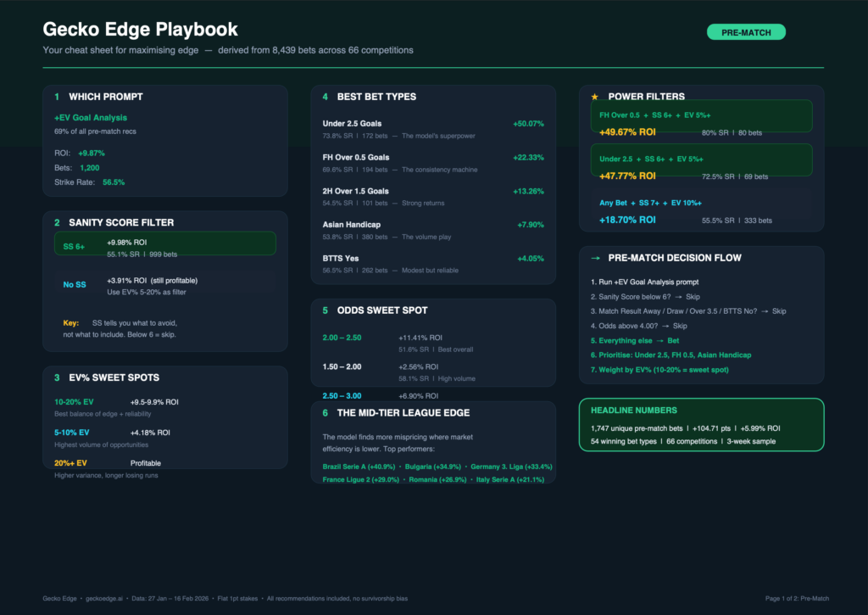Click the BTTS Yes bet type
Viewport: 868px width, 615px height.
coord(341,258)
